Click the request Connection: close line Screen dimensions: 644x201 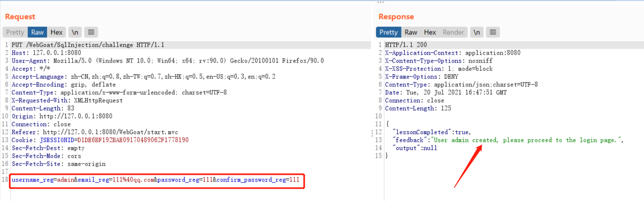point(41,124)
